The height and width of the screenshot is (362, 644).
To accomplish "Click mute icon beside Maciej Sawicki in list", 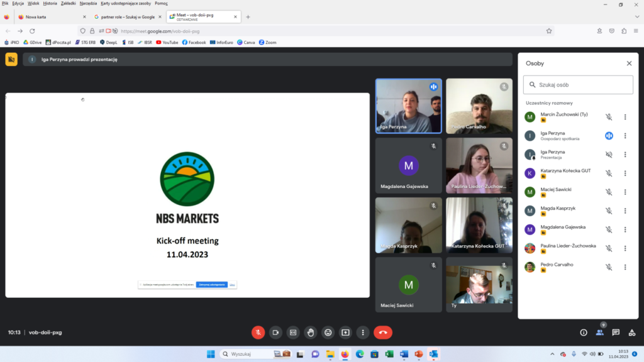I will tap(609, 192).
